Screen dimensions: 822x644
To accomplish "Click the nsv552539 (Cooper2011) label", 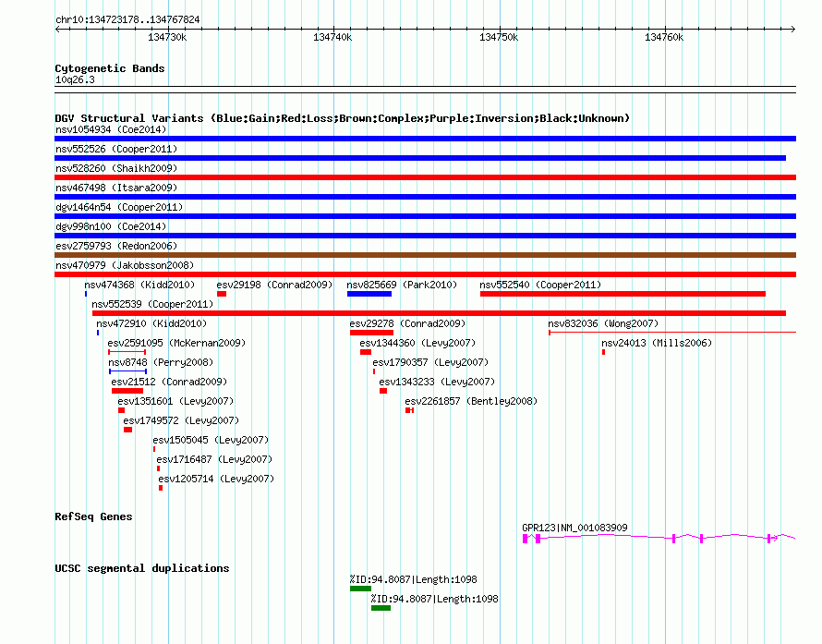I will coord(152,304).
